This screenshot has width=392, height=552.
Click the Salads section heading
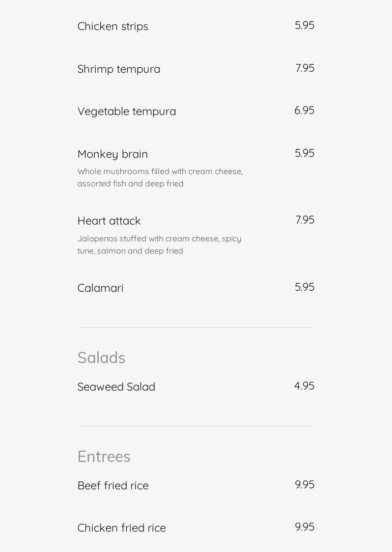(x=101, y=357)
